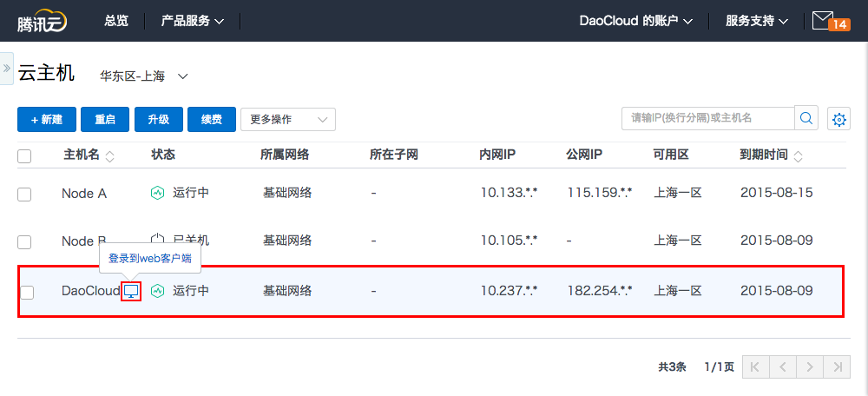The image size is (868, 396).
Task: Expand the DaoCloud 的账户 menu
Action: [x=636, y=21]
